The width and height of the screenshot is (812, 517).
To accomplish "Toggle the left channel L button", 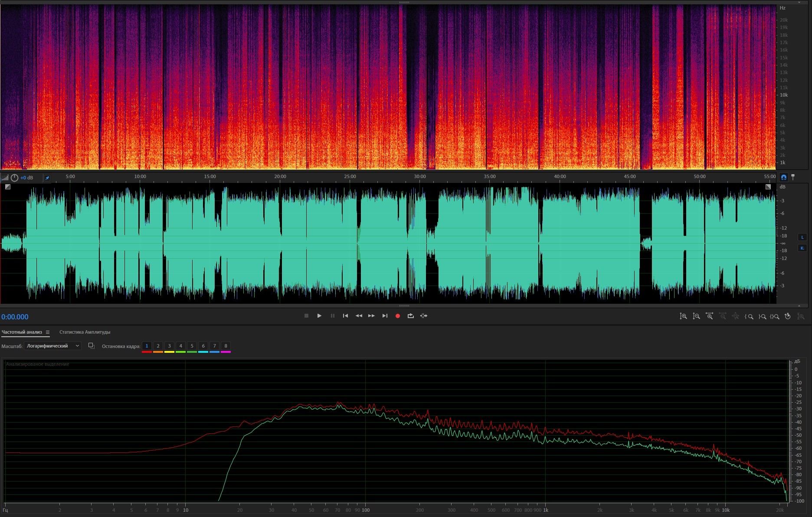I will coord(802,237).
